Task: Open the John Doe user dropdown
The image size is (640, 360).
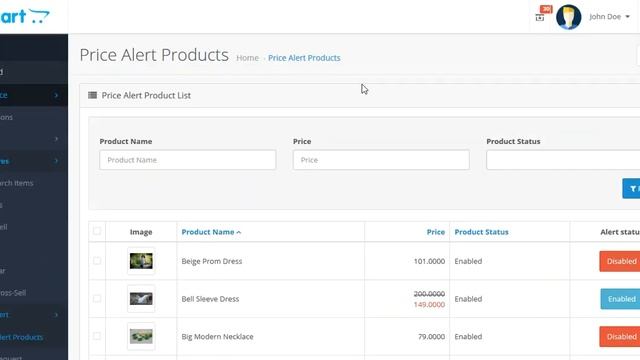Action: pyautogui.click(x=609, y=17)
